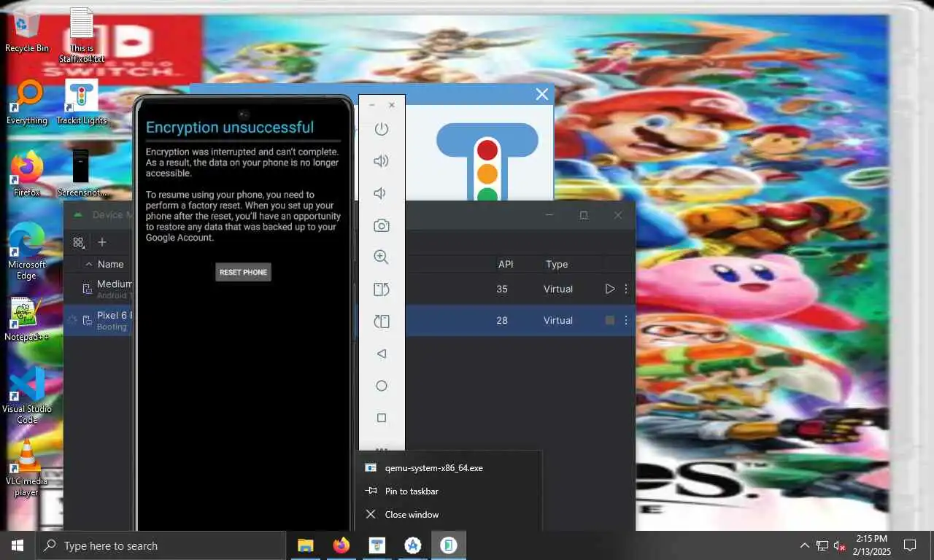
Task: Open This is Staff.x64.txt desktop file
Action: [82, 35]
